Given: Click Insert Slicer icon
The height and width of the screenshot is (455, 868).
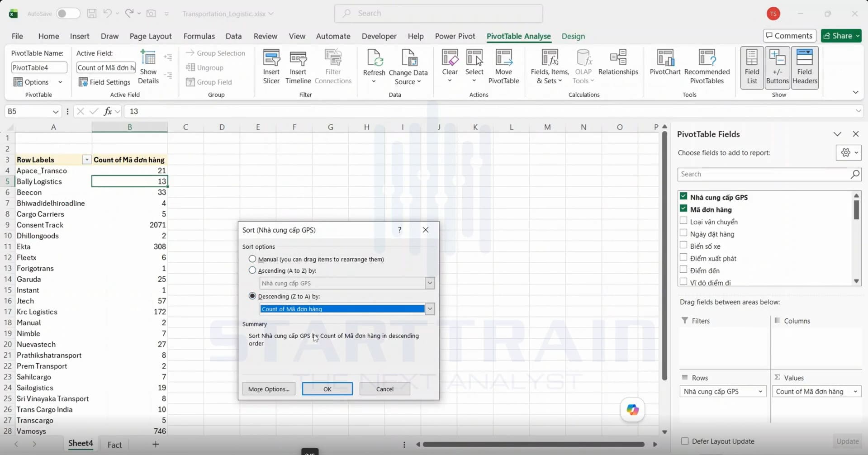Looking at the screenshot, I should [271, 58].
